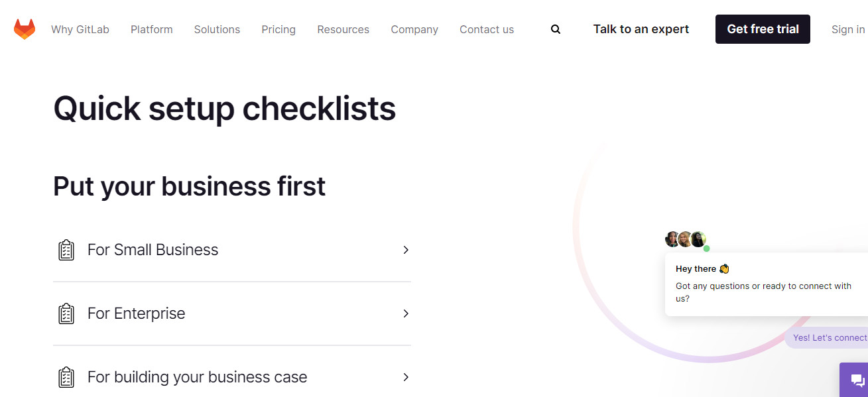This screenshot has width=868, height=397.
Task: Click the clipboard icon beside For Small Business
Action: (x=66, y=250)
